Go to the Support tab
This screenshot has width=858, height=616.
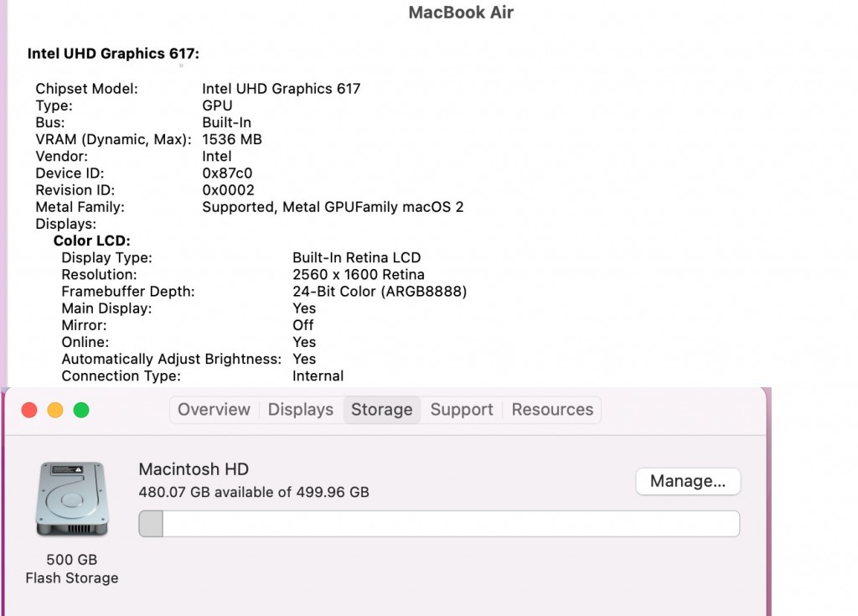pyautogui.click(x=462, y=410)
